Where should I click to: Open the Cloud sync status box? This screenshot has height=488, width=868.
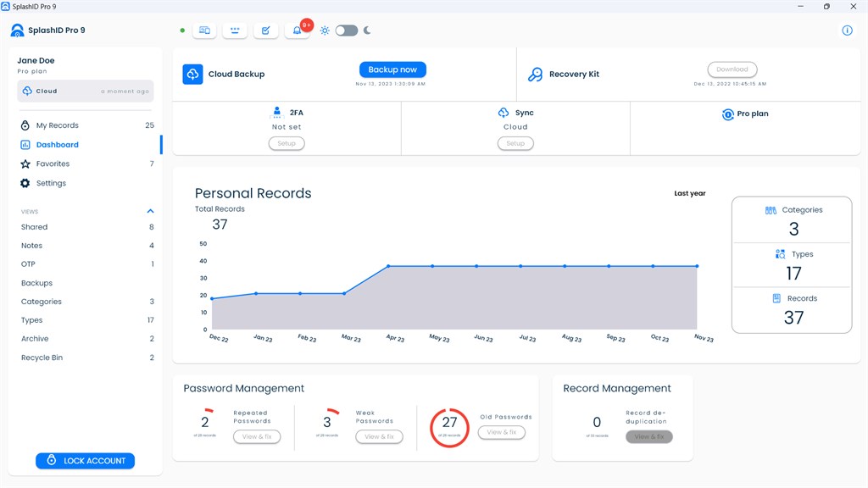pos(86,91)
